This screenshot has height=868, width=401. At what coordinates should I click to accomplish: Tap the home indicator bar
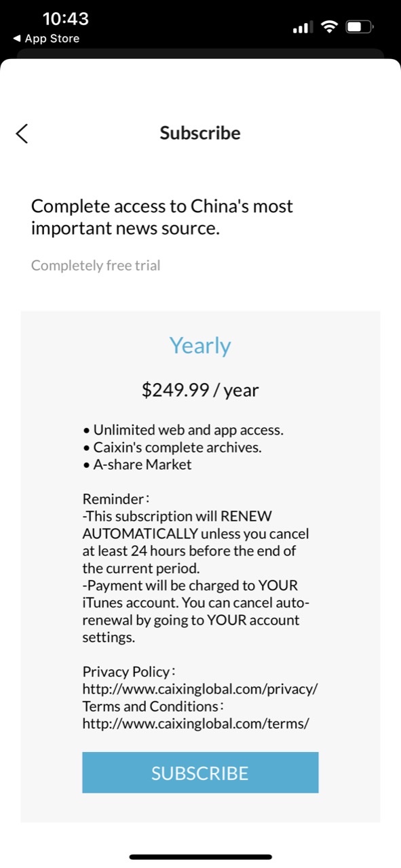coord(201,857)
